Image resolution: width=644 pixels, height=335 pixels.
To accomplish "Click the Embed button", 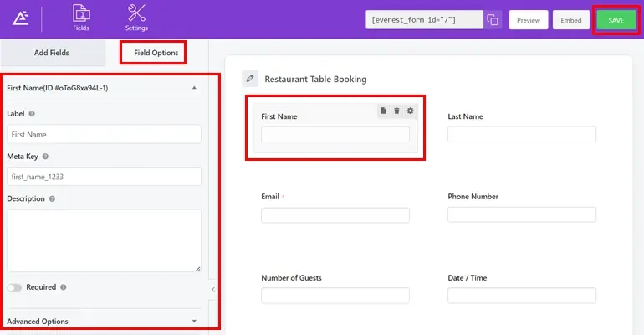I will [571, 20].
